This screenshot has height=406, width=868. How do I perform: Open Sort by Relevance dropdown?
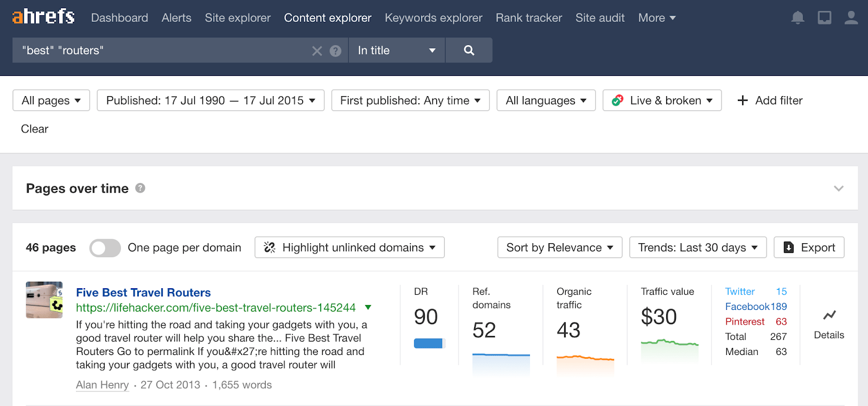coord(560,248)
